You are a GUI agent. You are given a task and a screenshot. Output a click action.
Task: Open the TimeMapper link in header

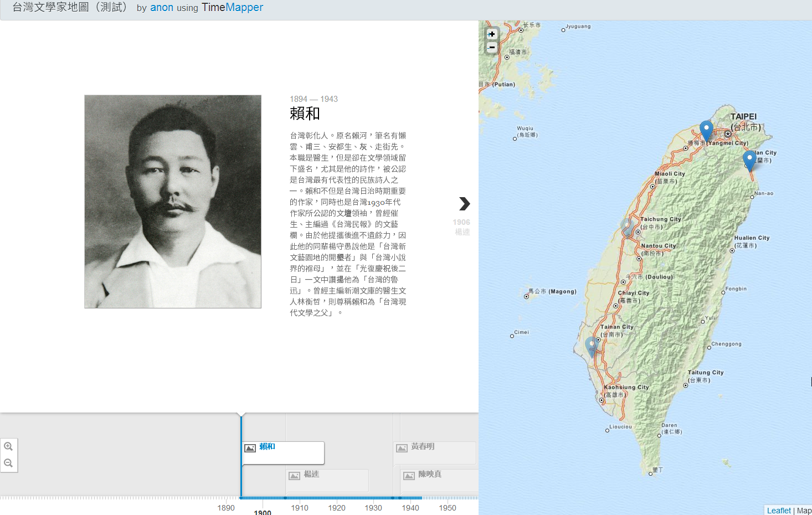click(x=233, y=7)
